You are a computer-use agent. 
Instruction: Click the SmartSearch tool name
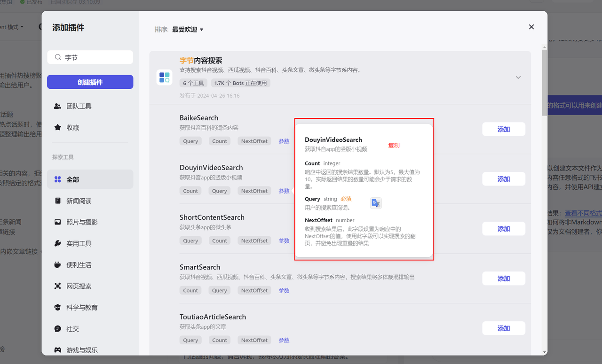coord(200,267)
